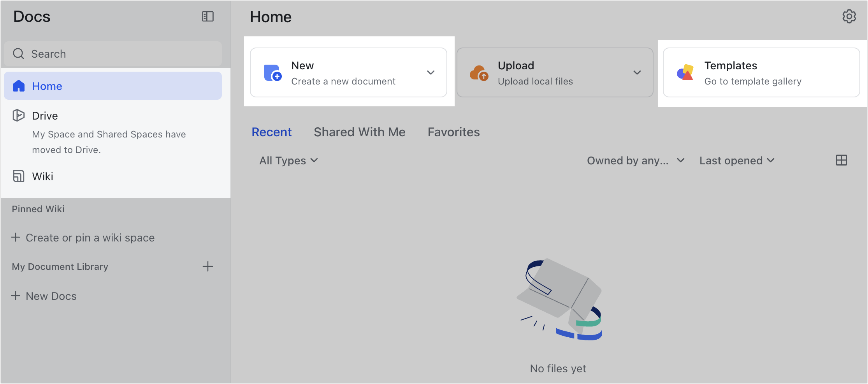
Task: Open the Home section icon
Action: pos(18,86)
